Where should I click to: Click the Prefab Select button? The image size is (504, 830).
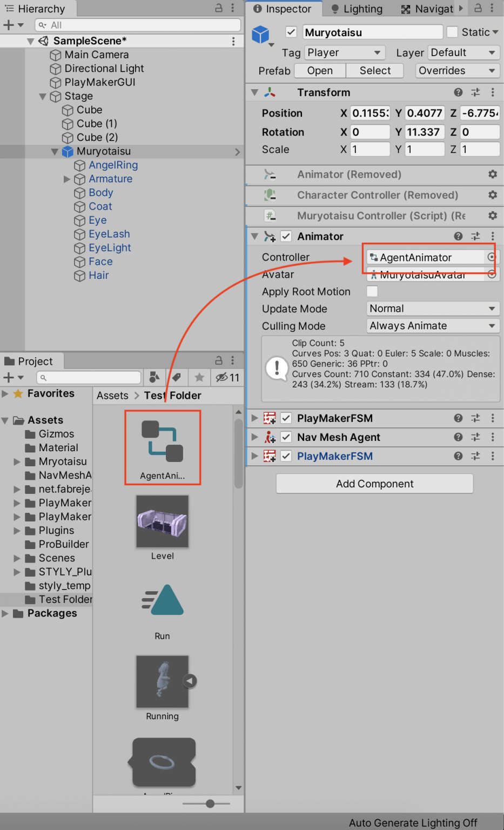(x=374, y=70)
